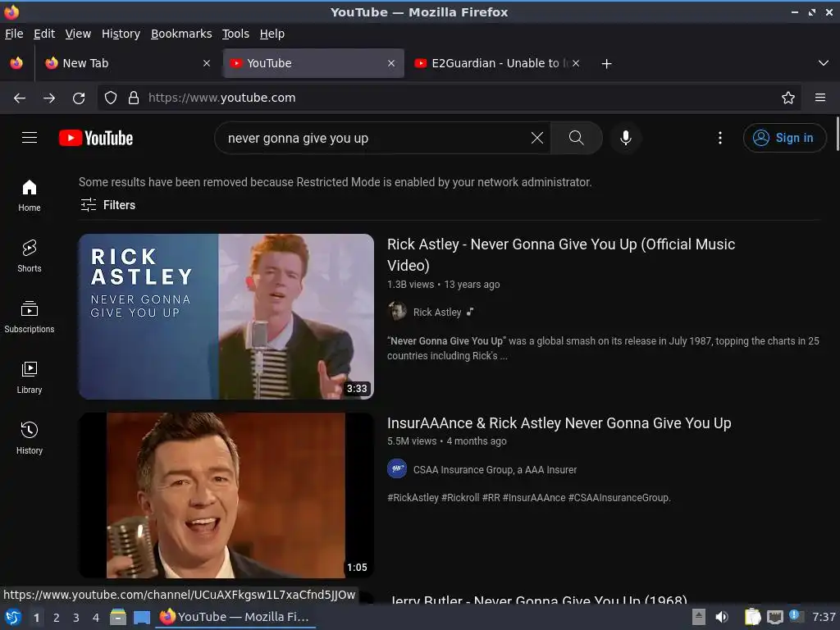Show site security padlock info

(x=134, y=98)
